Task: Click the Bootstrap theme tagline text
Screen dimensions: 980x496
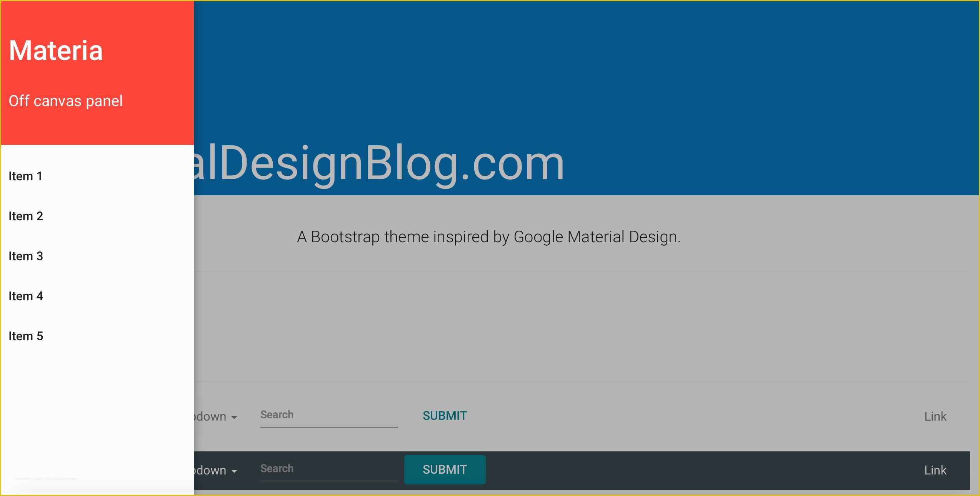Action: tap(488, 237)
